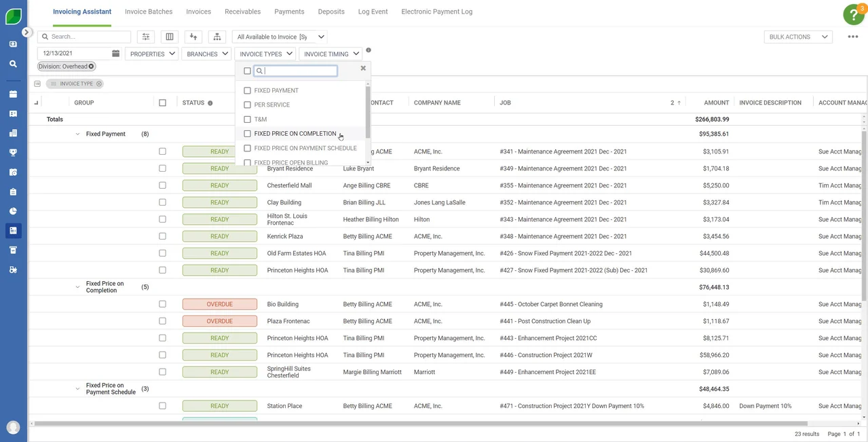Switch to the Invoice Batches tab

[x=148, y=12]
